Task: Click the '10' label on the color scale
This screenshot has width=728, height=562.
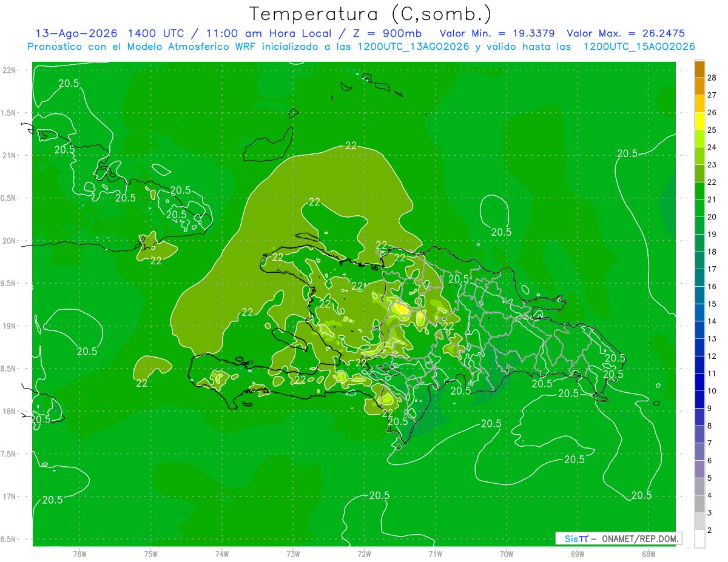Action: [x=712, y=391]
